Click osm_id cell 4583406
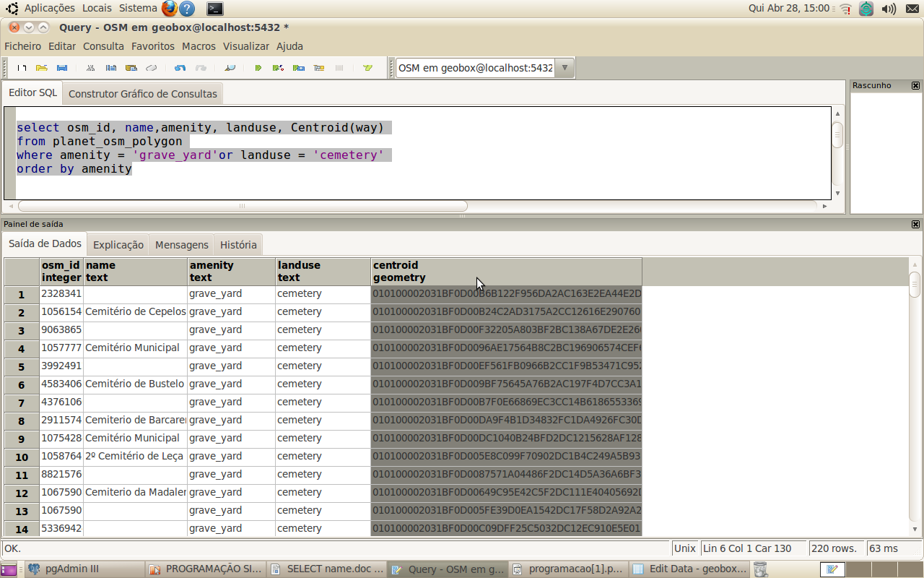Viewport: 924px width, 578px height. (x=61, y=384)
